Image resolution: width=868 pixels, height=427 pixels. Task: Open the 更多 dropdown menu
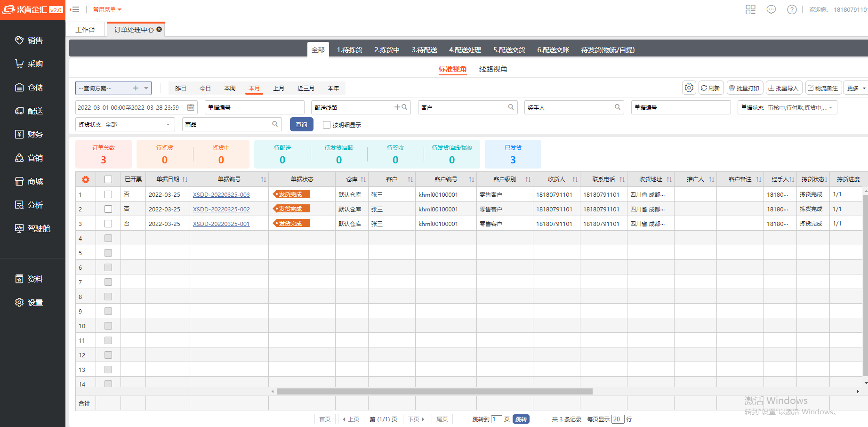(x=855, y=88)
